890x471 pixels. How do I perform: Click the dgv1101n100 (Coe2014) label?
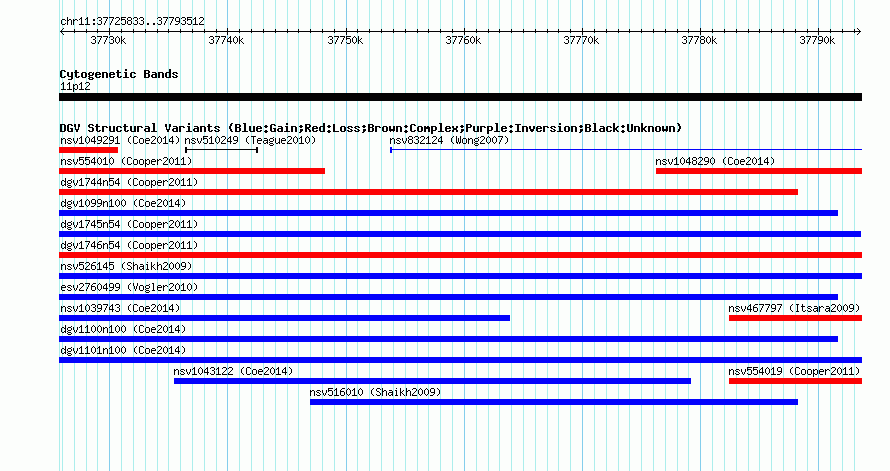coord(123,350)
